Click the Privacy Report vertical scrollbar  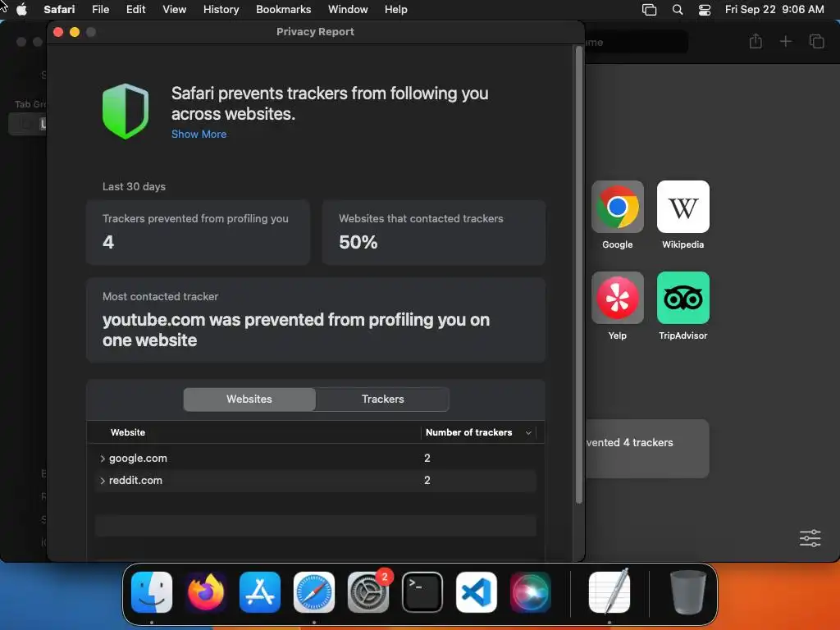click(578, 274)
